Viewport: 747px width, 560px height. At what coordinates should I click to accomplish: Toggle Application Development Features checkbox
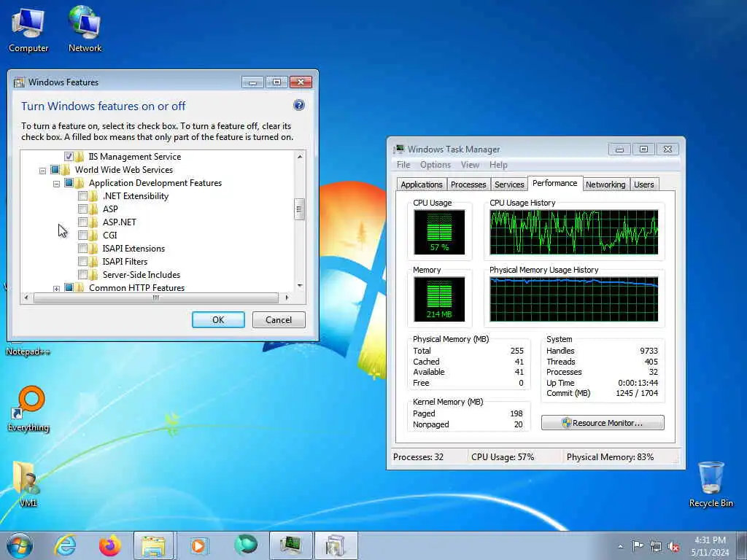[x=69, y=183]
